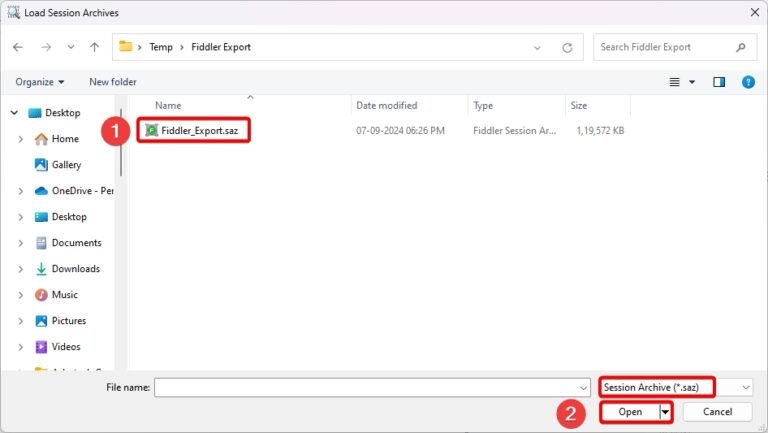This screenshot has height=433, width=768.
Task: Click the date 07-09-2024 06:26 PM
Action: (400, 131)
